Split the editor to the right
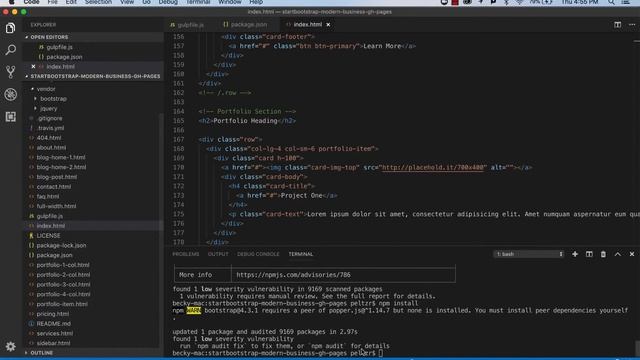 pos(617,25)
